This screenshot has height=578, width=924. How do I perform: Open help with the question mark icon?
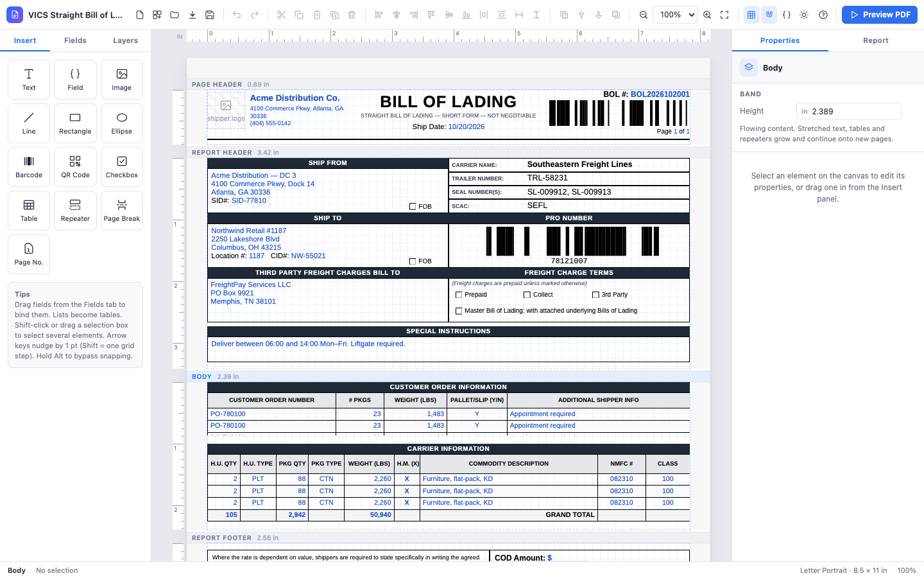[823, 15]
